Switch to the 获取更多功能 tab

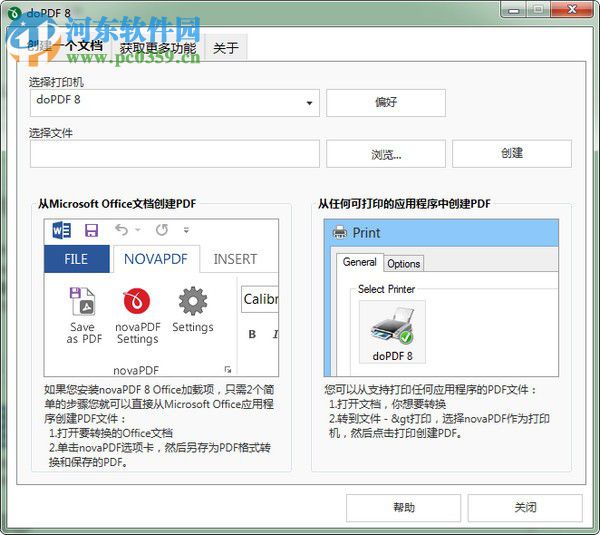[158, 48]
